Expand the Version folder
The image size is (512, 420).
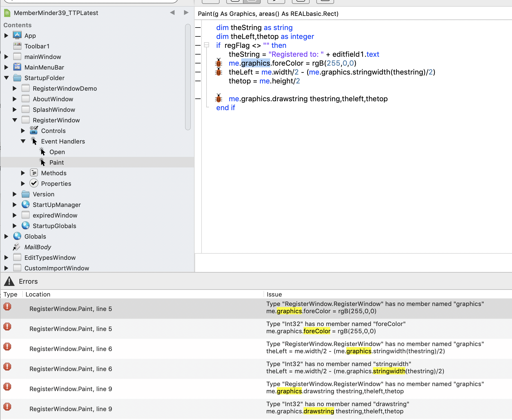coord(14,194)
